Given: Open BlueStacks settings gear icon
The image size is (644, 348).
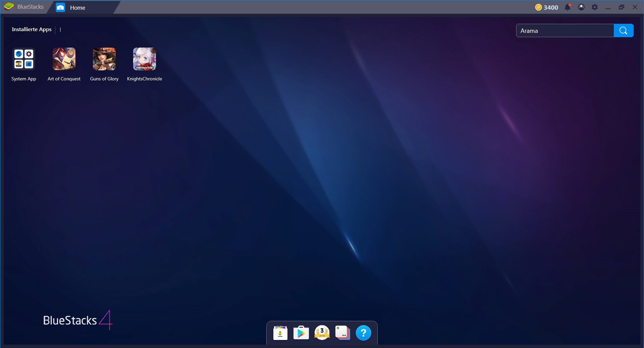Looking at the screenshot, I should tap(595, 7).
